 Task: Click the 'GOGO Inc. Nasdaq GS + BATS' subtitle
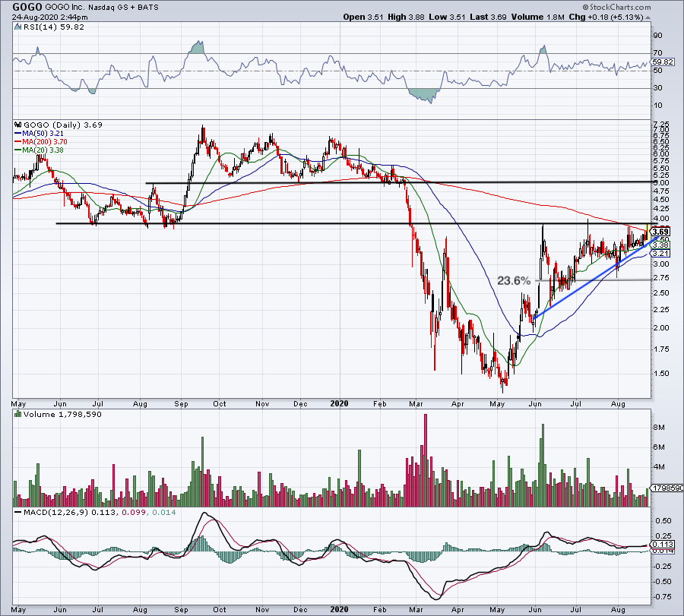pos(102,8)
